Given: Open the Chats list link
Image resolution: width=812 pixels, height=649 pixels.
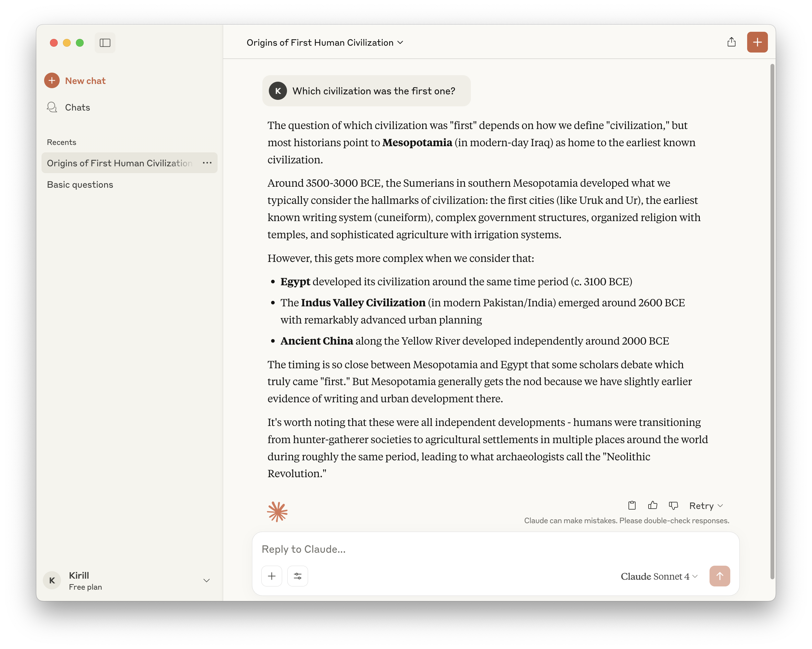Looking at the screenshot, I should [77, 107].
